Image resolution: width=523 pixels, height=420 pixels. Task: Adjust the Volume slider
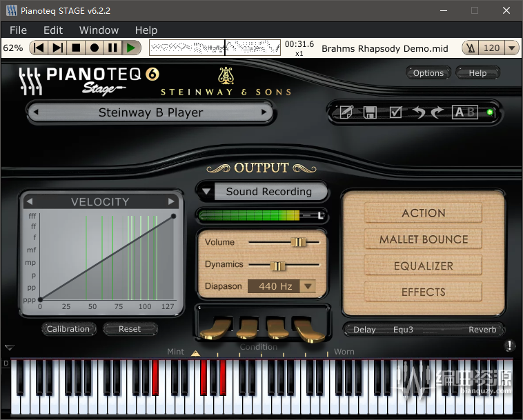(298, 242)
